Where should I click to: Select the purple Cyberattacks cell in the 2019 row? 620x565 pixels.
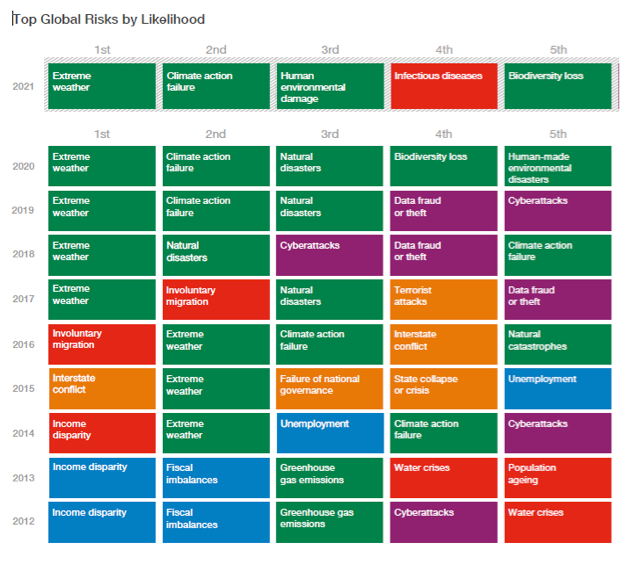557,211
